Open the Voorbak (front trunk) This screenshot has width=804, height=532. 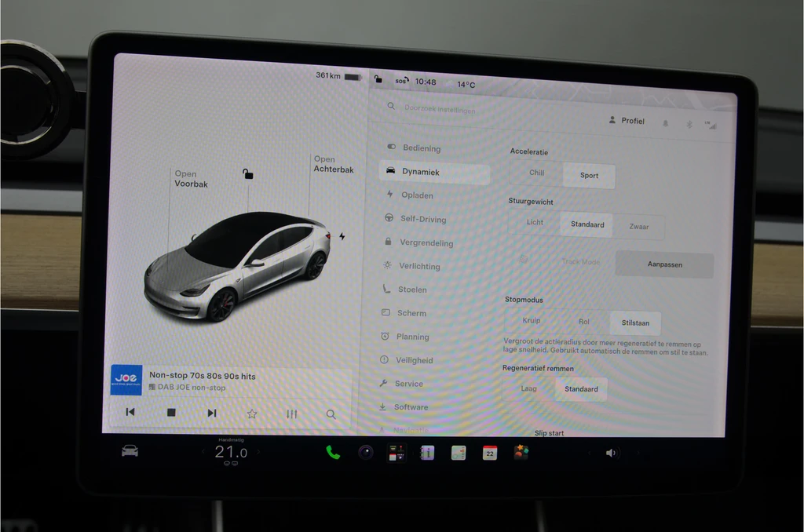(x=191, y=179)
